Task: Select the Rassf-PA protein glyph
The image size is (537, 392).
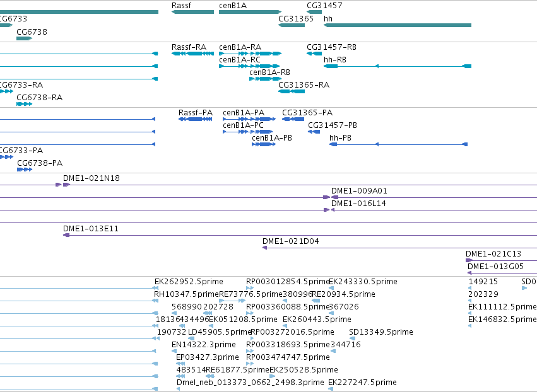Action: point(195,119)
